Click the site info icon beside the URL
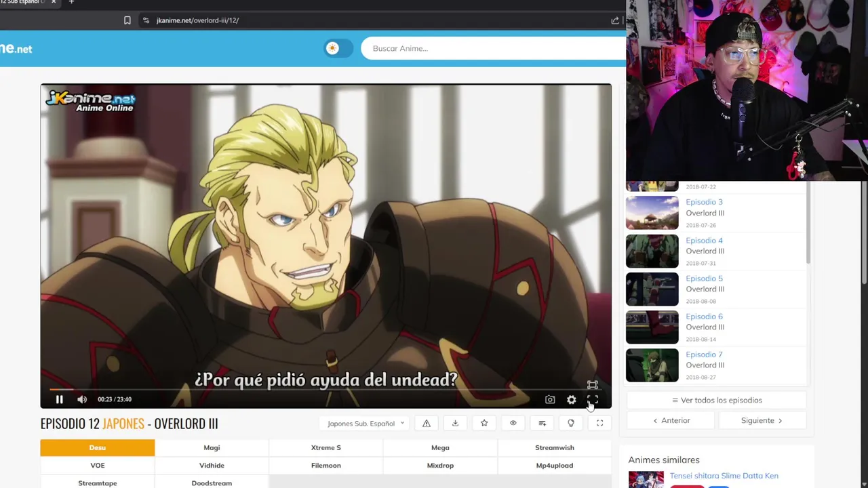Image resolution: width=868 pixels, height=488 pixels. (x=146, y=20)
